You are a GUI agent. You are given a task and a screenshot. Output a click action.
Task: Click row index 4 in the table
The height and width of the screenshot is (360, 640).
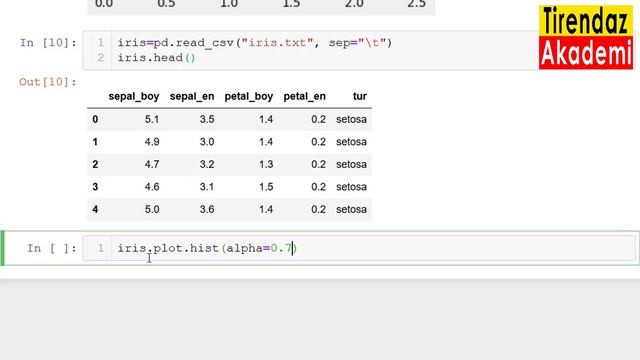(x=95, y=209)
